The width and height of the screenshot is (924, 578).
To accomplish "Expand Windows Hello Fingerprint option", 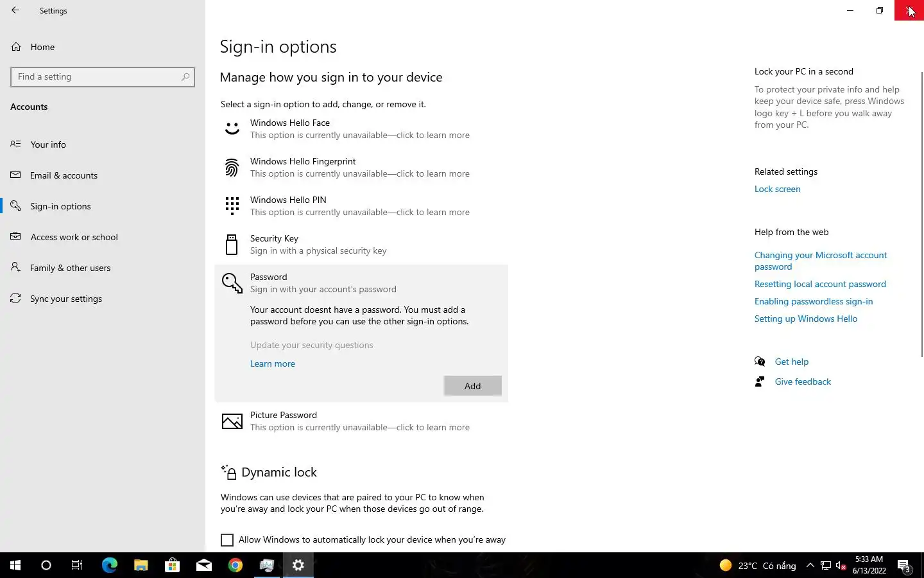I will (361, 168).
